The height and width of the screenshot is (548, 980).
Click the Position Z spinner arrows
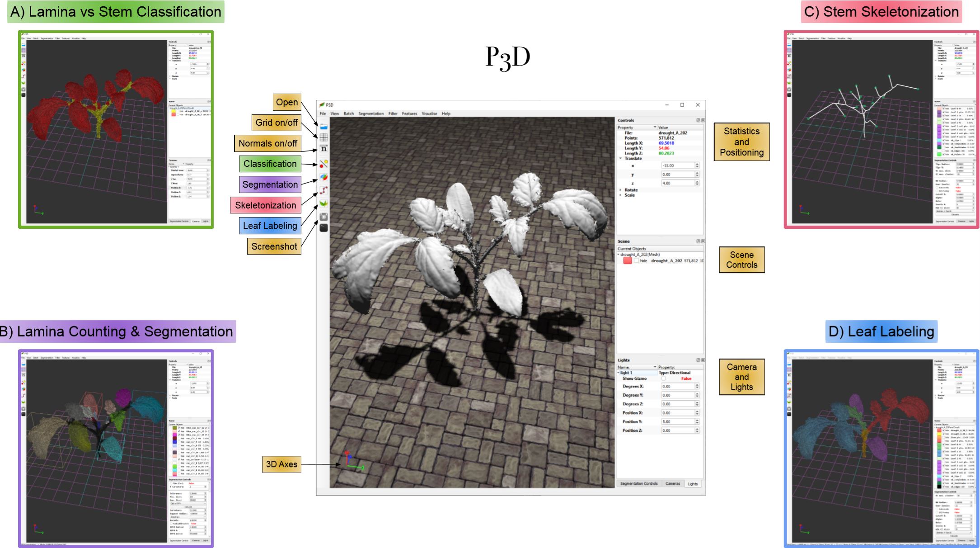697,430
